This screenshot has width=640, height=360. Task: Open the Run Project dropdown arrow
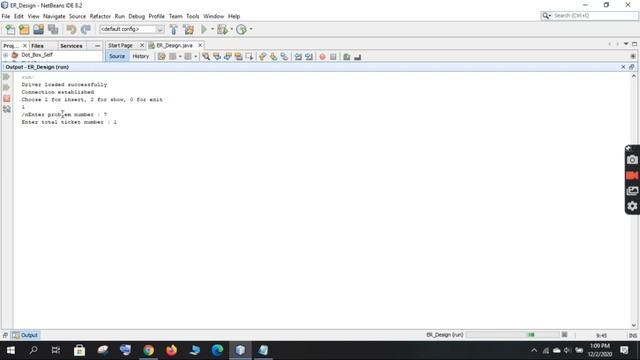[x=212, y=29]
